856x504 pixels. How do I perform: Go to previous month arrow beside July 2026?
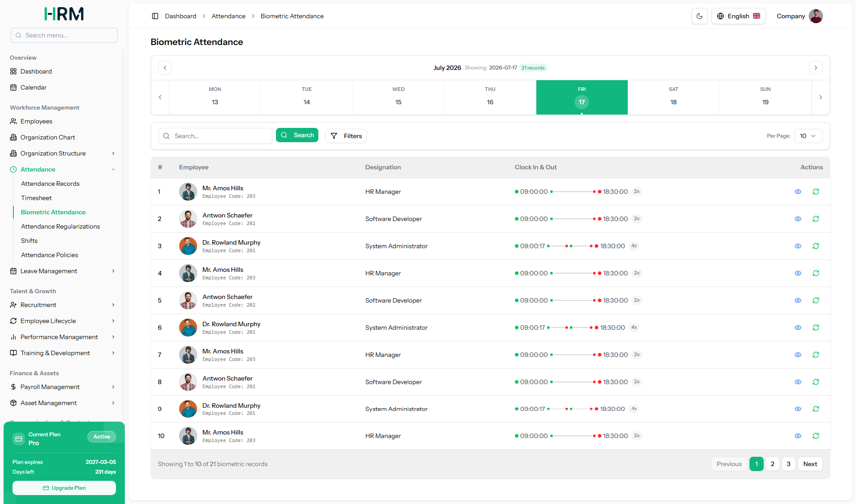(165, 68)
